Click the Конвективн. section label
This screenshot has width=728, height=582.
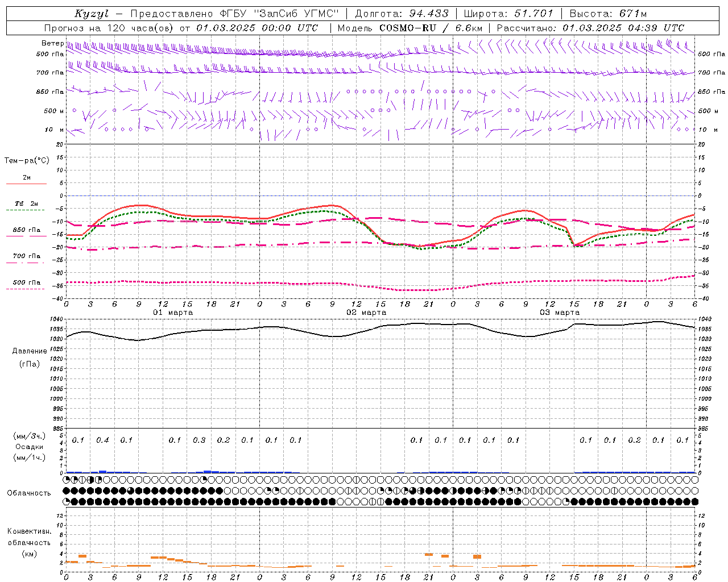(29, 531)
